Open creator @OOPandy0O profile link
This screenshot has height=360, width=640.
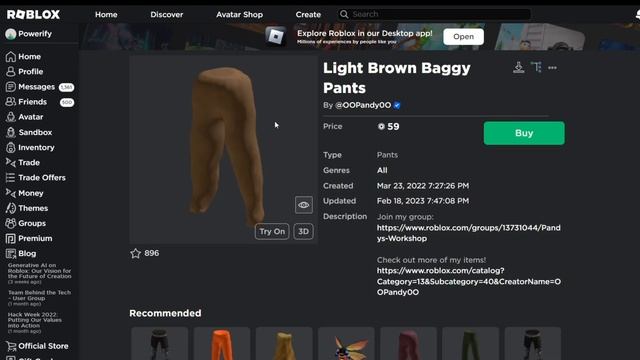pos(363,105)
